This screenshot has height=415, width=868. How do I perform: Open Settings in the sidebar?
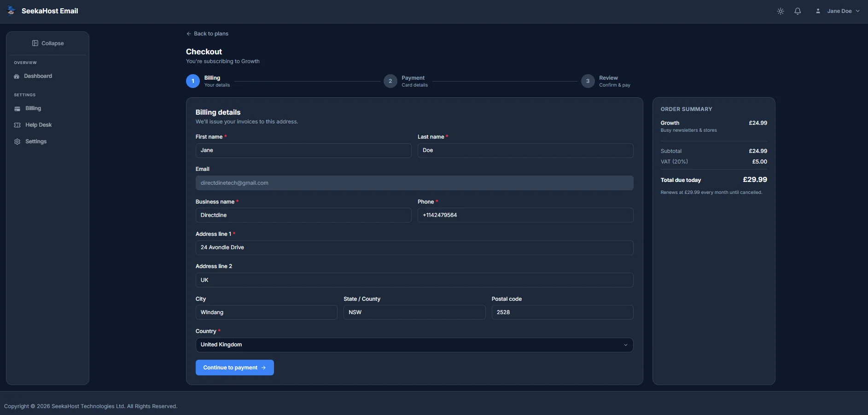point(30,141)
